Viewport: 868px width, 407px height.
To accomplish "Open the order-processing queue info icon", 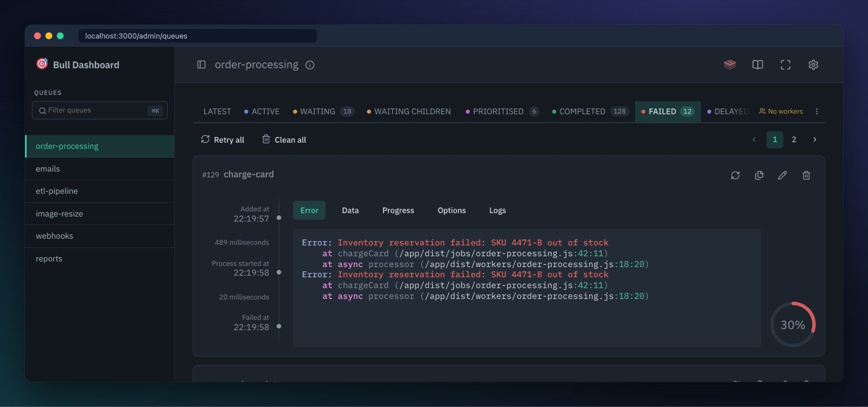I will pos(310,65).
